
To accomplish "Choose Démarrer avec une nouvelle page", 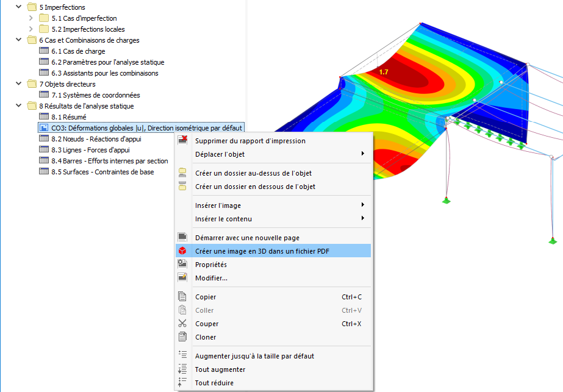I will click(x=273, y=238).
